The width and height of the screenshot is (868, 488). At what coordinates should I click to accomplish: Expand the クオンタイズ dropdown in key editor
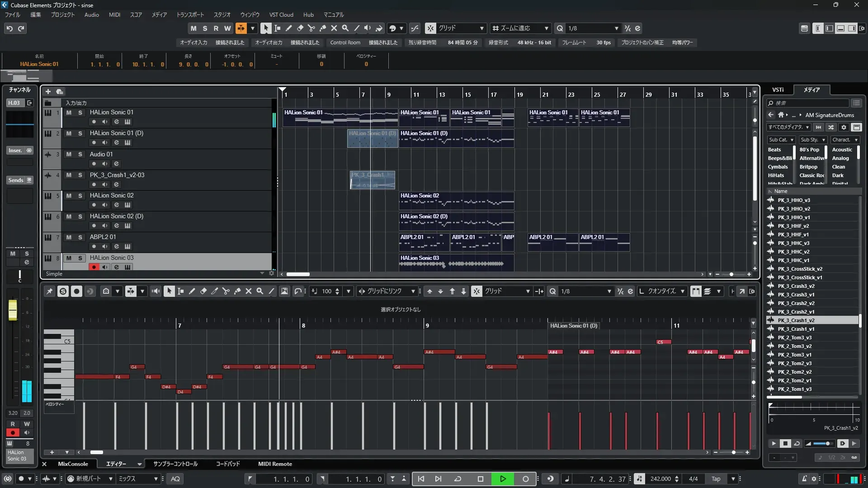[682, 291]
